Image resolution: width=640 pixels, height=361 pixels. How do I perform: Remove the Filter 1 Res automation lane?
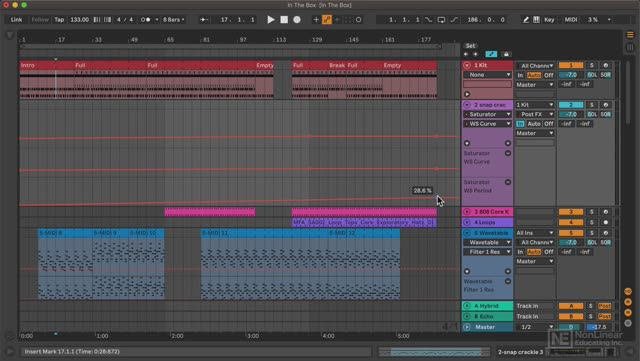[x=508, y=281]
